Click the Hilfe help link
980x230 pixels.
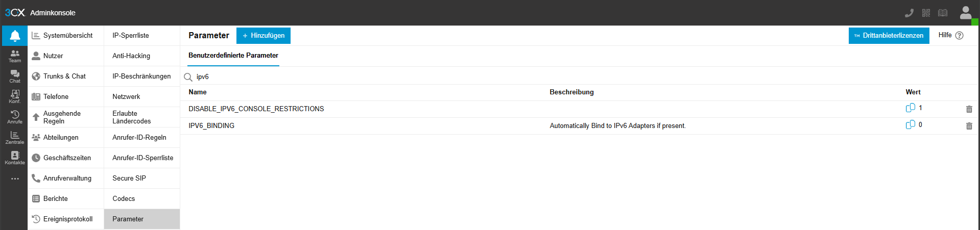[x=950, y=35]
